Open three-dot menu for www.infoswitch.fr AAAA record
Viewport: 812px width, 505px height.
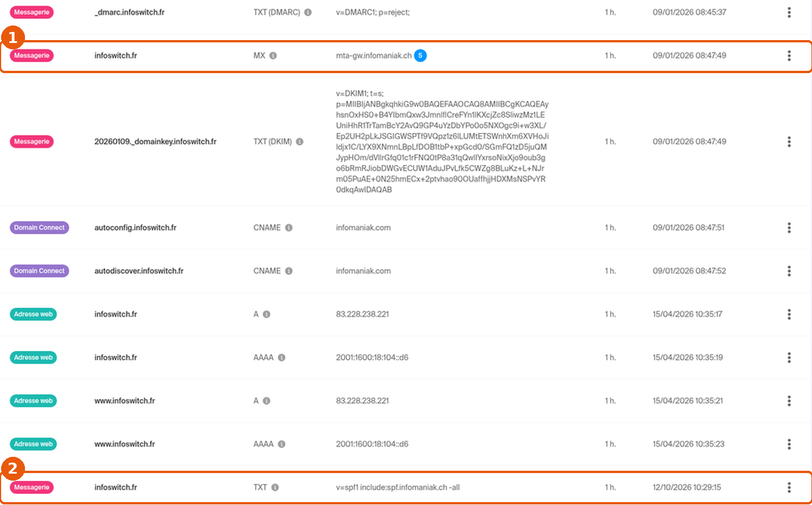[x=789, y=444]
